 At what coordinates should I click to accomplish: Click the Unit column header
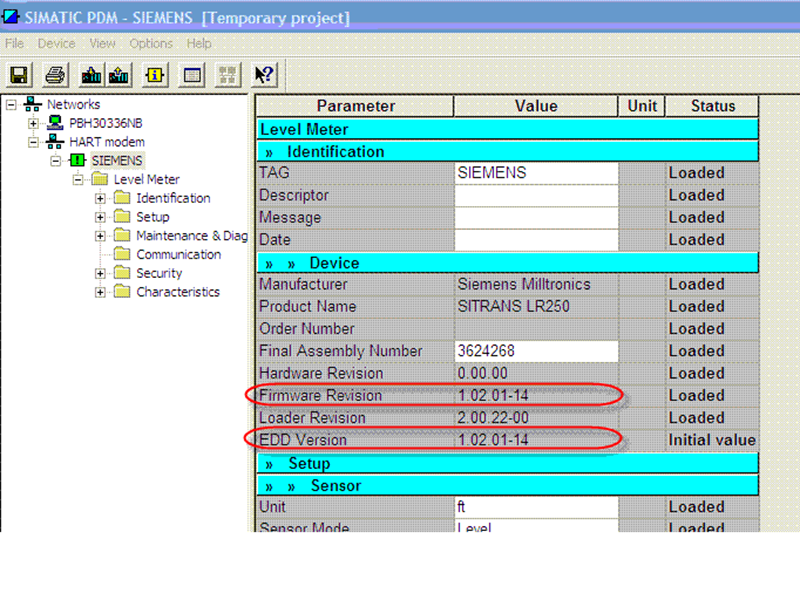[x=642, y=106]
